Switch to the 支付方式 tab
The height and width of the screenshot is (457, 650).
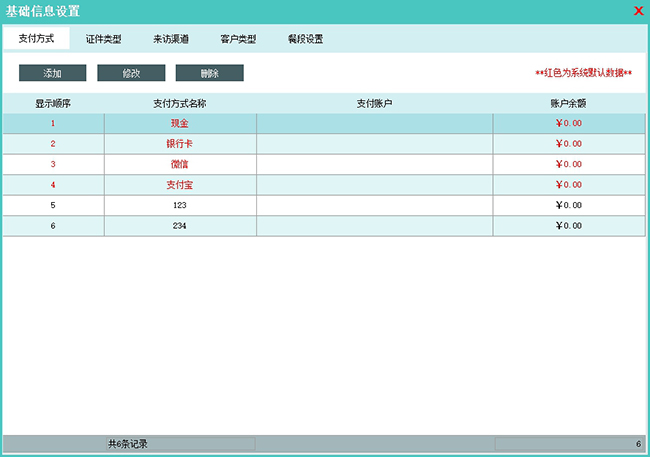click(36, 39)
